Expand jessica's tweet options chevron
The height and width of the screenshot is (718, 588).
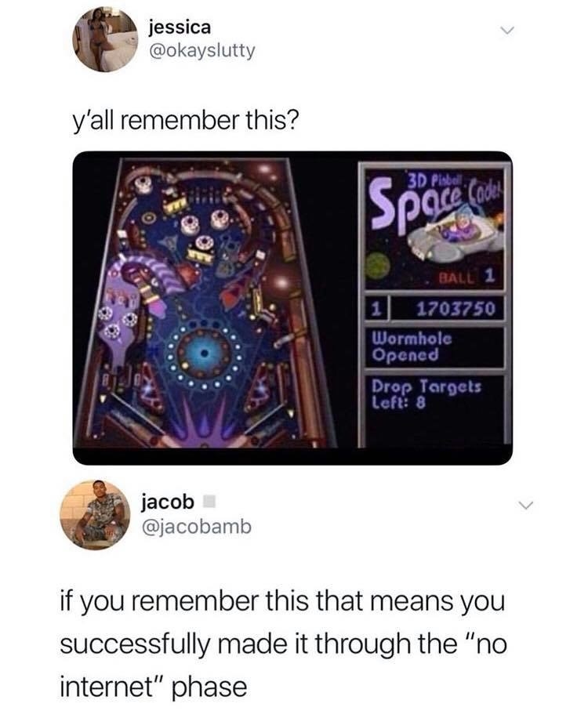506,31
